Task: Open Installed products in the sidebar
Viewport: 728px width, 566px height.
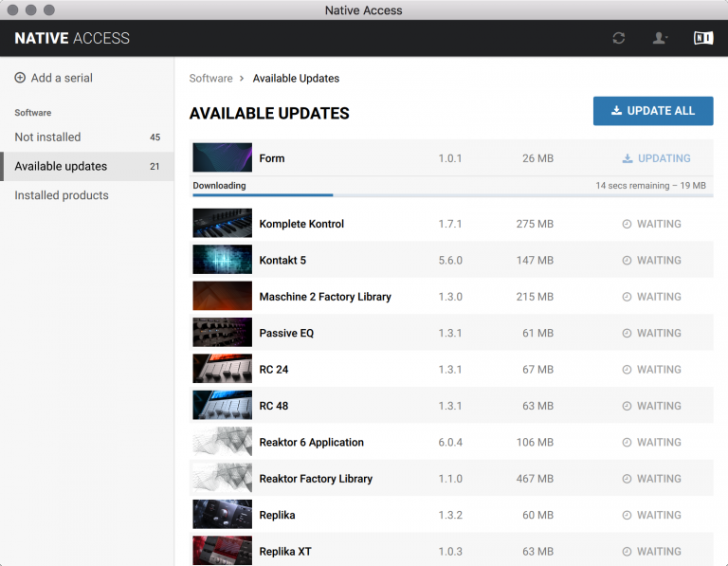Action: coord(62,195)
